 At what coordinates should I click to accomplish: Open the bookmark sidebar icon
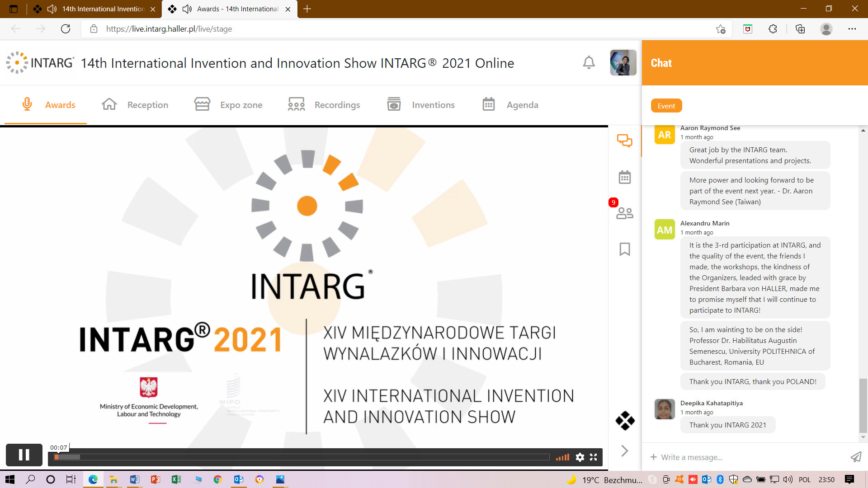point(625,249)
